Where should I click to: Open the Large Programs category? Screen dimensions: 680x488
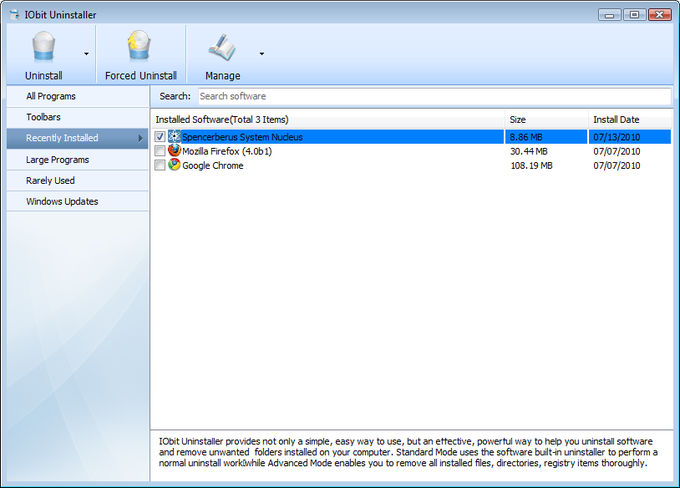78,160
